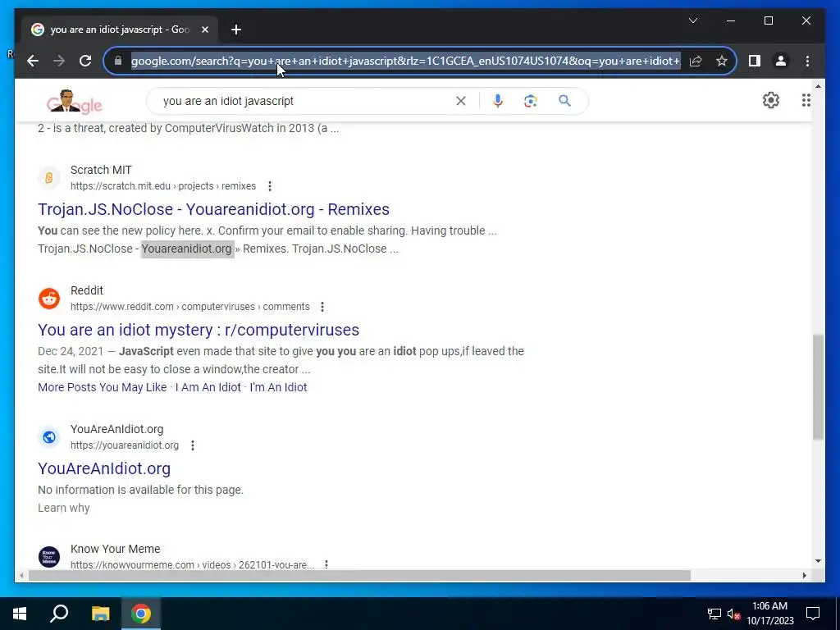Bookmark this tab with the star icon
The width and height of the screenshot is (840, 630).
[x=722, y=61]
